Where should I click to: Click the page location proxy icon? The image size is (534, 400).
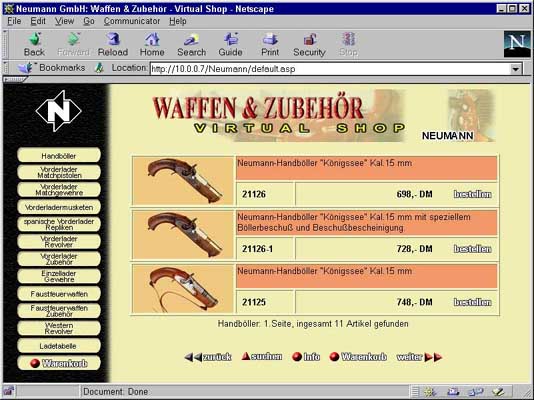99,68
